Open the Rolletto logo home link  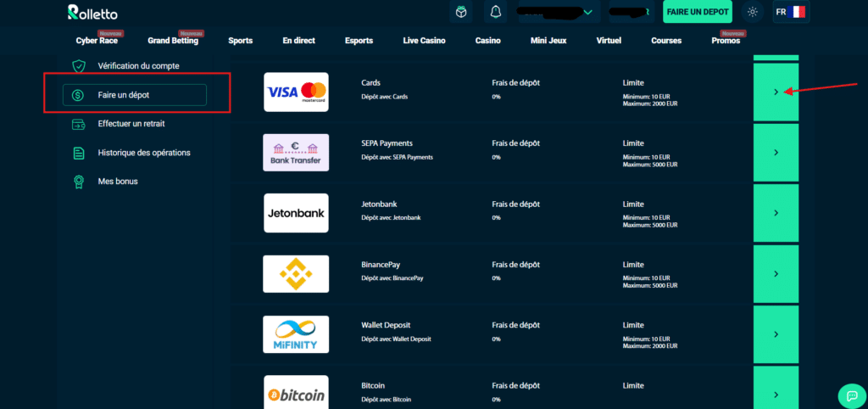pos(92,12)
